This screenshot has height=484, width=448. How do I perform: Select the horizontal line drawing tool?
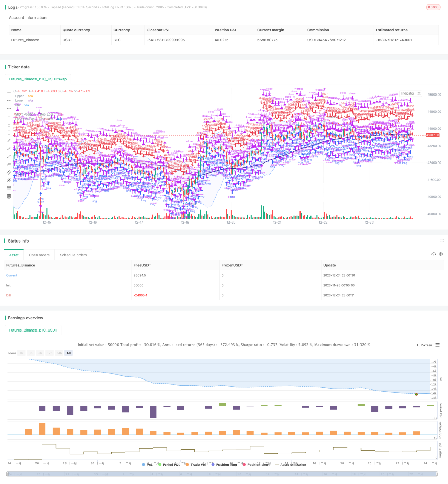point(9,93)
